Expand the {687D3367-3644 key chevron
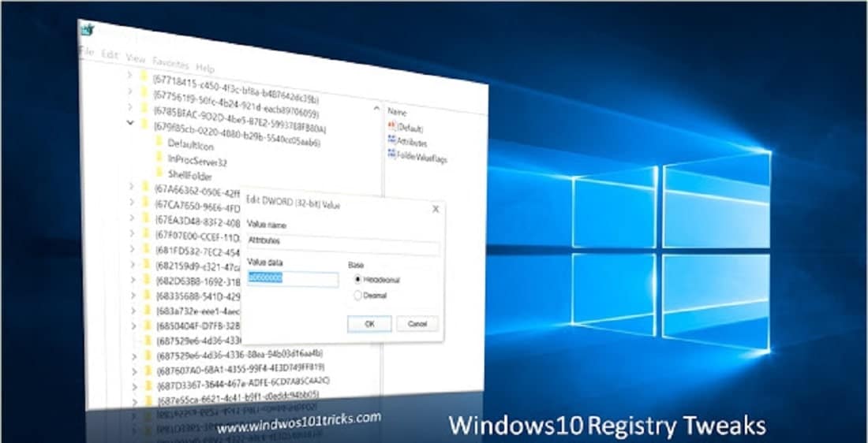The height and width of the screenshot is (443, 868). 134,386
